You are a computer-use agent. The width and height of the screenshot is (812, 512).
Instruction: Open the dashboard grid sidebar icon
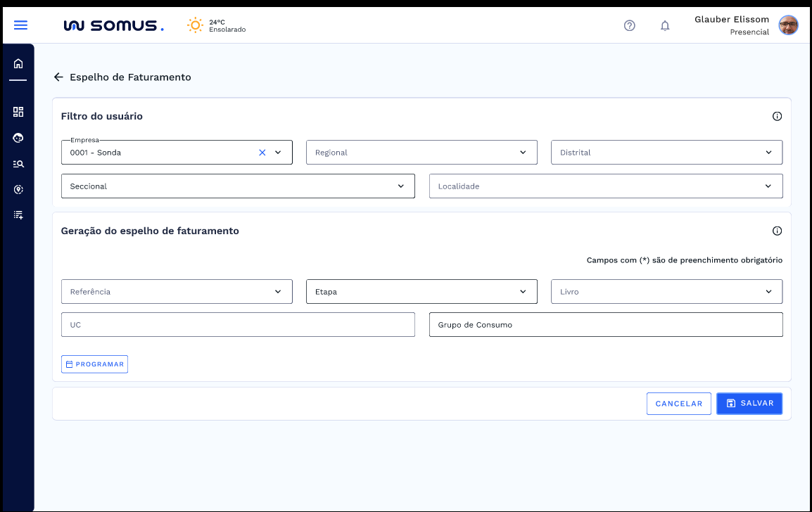(x=18, y=112)
